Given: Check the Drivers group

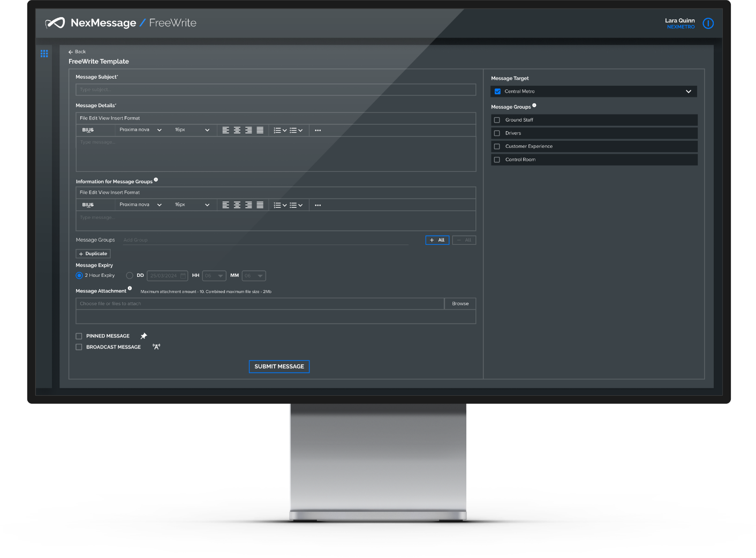Looking at the screenshot, I should [x=497, y=133].
